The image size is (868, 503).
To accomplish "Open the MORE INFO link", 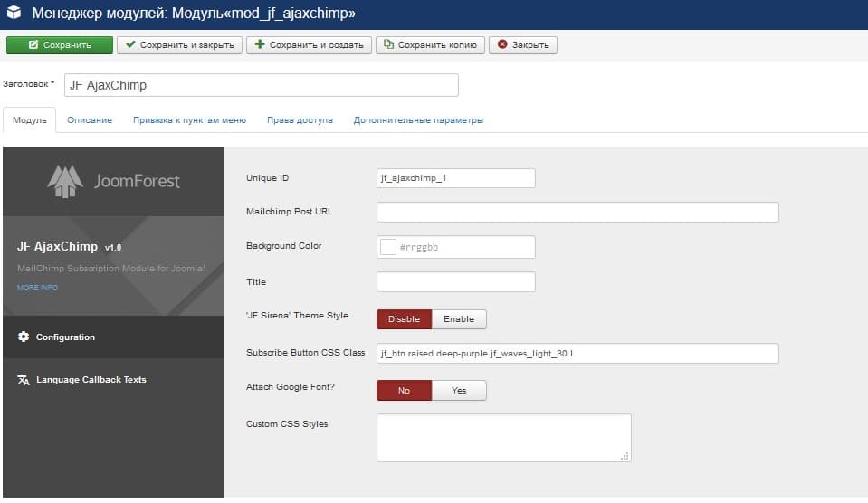I will pyautogui.click(x=37, y=288).
